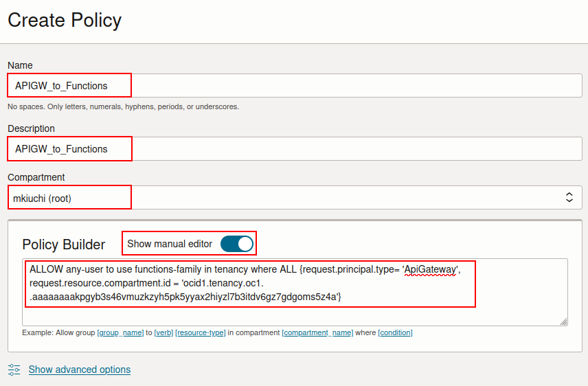Click inside the policy statement text area
Image resolution: width=588 pixels, height=386 pixels.
295,292
